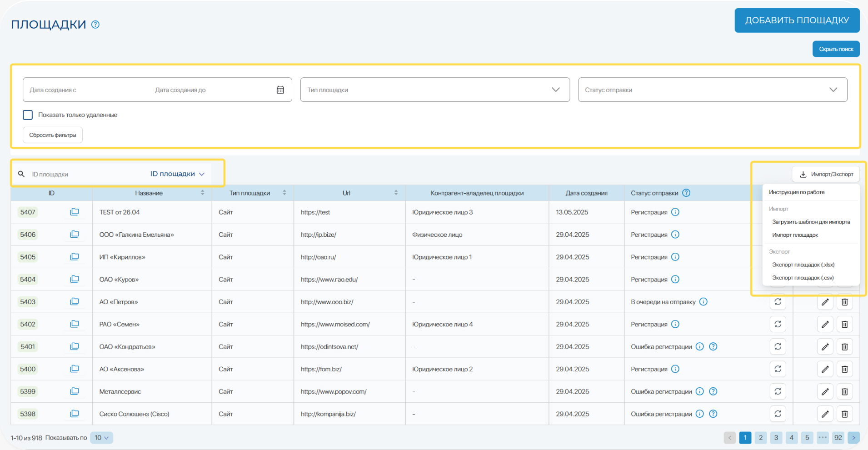The image size is (868, 450).
Task: Click refresh icon for row 5401
Action: click(x=778, y=346)
